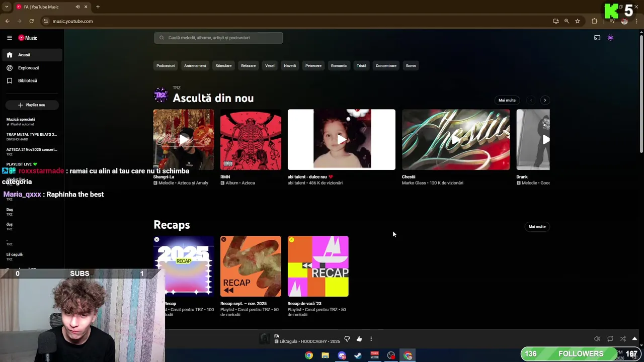The width and height of the screenshot is (644, 362).
Task: Reload the browser page
Action: 31,21
